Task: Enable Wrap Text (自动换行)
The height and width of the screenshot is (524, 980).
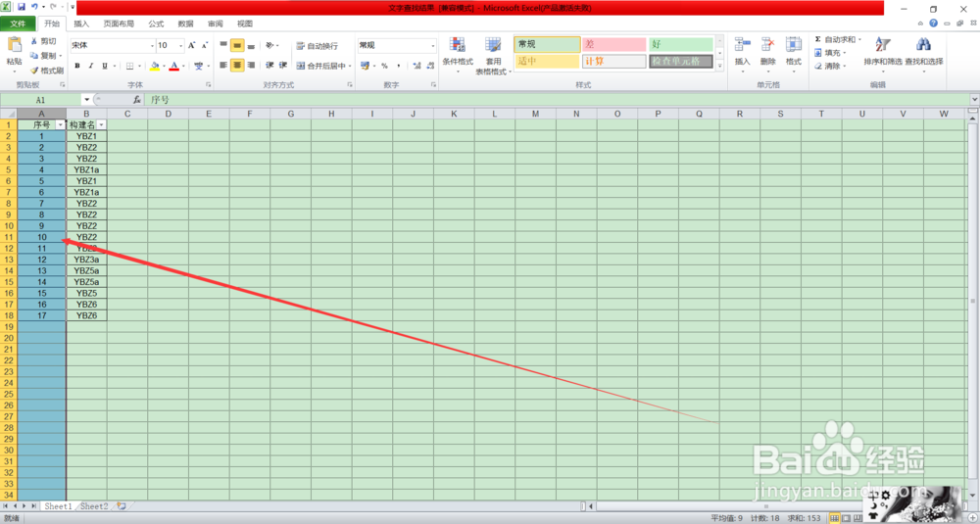Action: point(317,46)
